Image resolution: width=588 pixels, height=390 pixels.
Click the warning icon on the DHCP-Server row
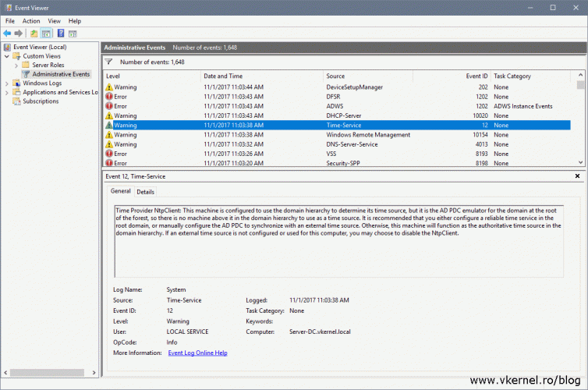click(109, 115)
